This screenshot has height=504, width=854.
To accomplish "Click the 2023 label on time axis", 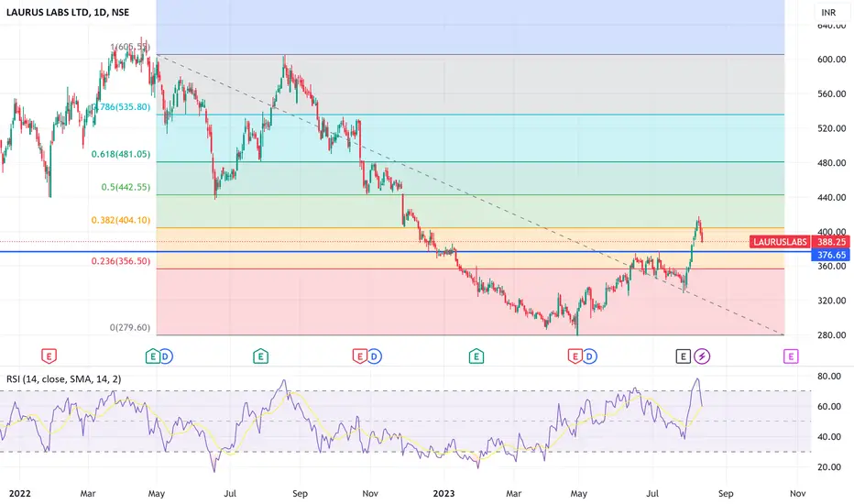I will [x=443, y=493].
